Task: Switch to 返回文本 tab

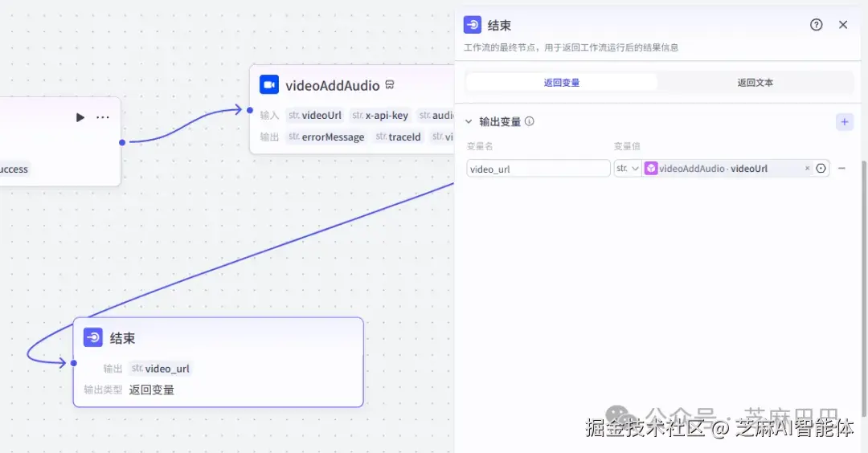Action: pos(755,83)
